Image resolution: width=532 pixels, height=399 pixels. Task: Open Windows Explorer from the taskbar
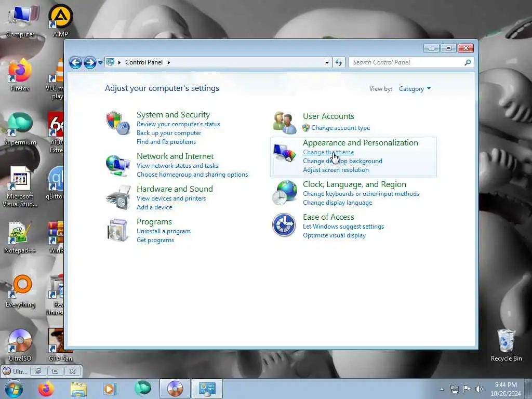78,389
